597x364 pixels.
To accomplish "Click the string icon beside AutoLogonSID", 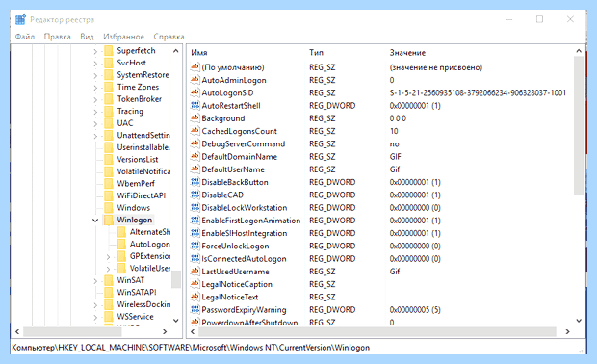I will 195,92.
